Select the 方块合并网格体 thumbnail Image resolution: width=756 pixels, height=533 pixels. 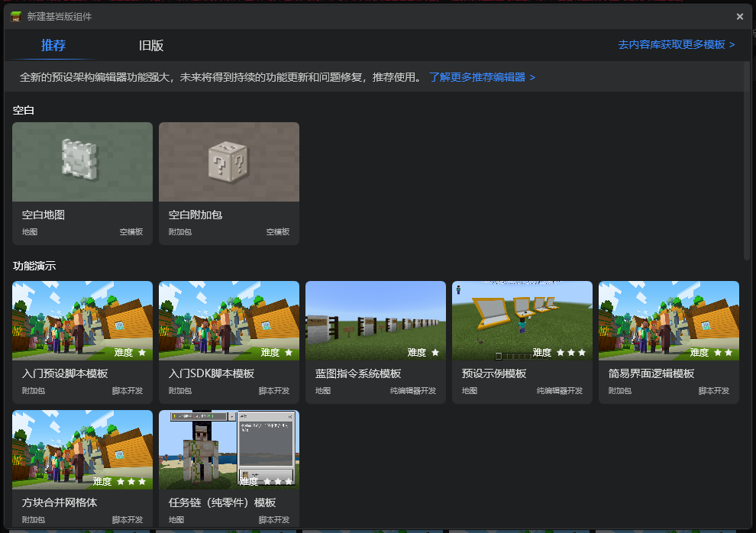pos(82,450)
